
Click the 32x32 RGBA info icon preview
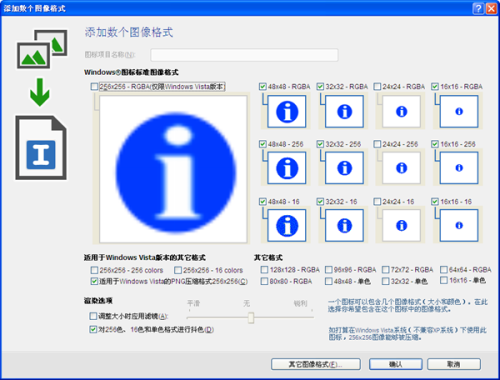point(344,111)
